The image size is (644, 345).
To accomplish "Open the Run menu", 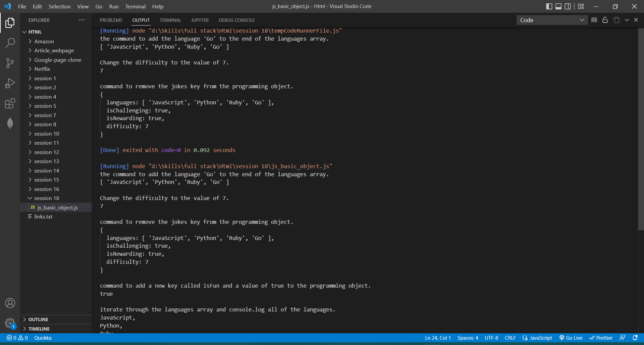I will coord(114,6).
